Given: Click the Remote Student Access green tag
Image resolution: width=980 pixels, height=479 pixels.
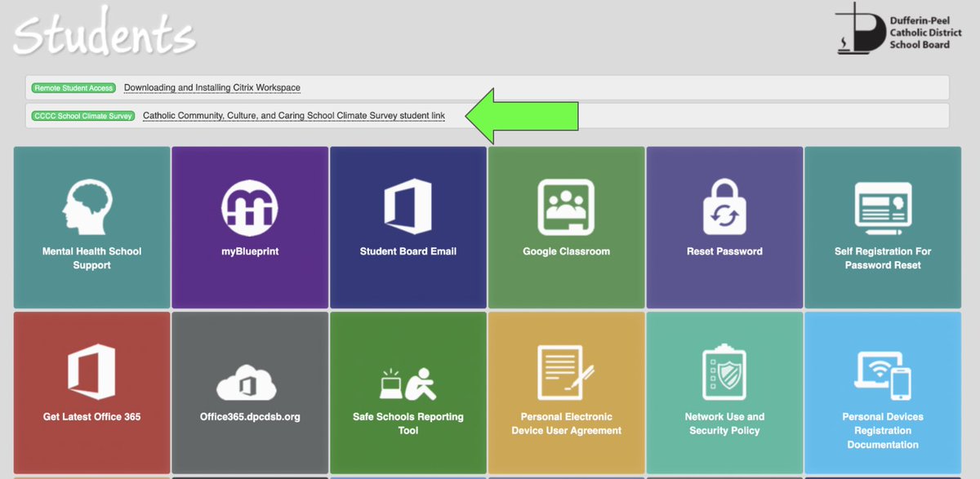Looking at the screenshot, I should point(73,87).
